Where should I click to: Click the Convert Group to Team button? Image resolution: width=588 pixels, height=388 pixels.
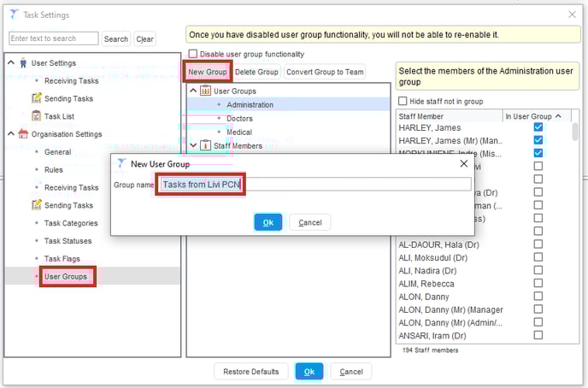coord(325,72)
